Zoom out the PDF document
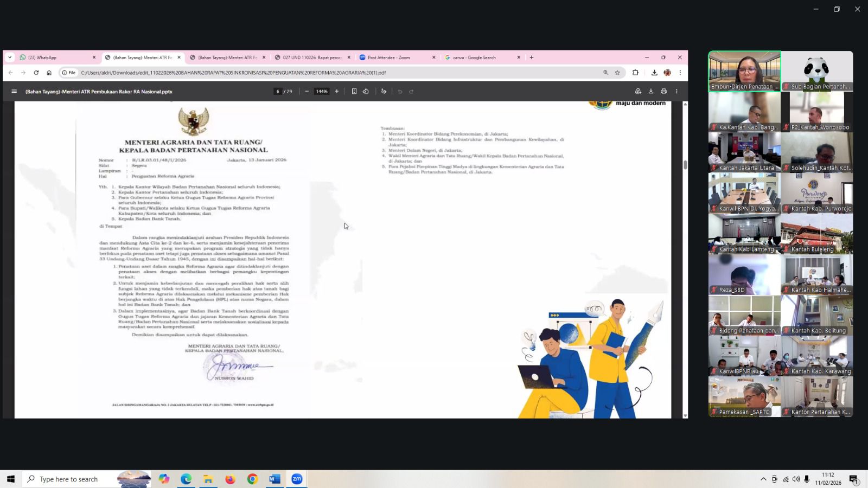Image resolution: width=868 pixels, height=488 pixels. click(307, 92)
